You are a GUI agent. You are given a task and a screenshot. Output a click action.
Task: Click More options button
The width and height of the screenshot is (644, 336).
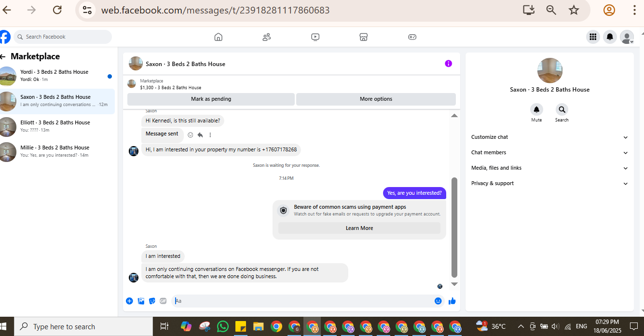point(376,99)
